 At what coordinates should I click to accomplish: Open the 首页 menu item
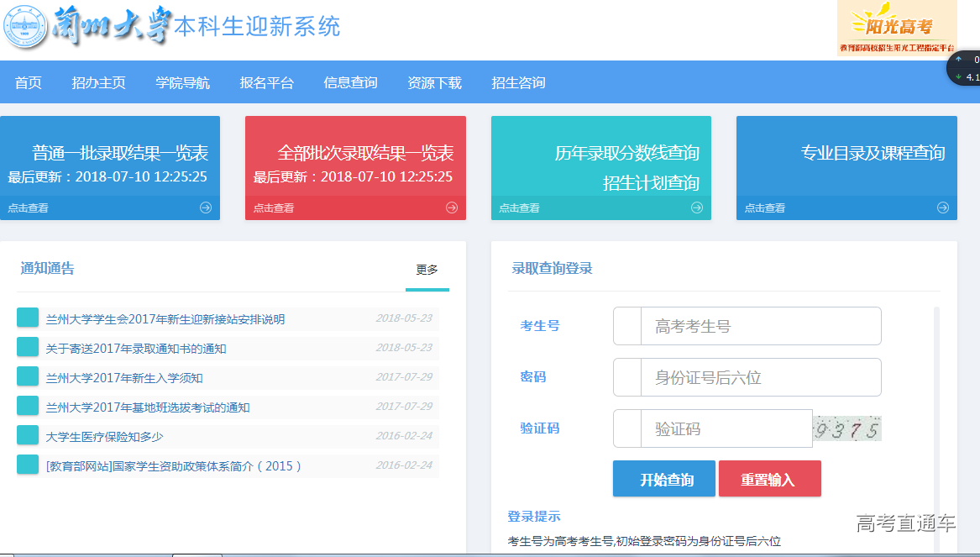tap(28, 82)
